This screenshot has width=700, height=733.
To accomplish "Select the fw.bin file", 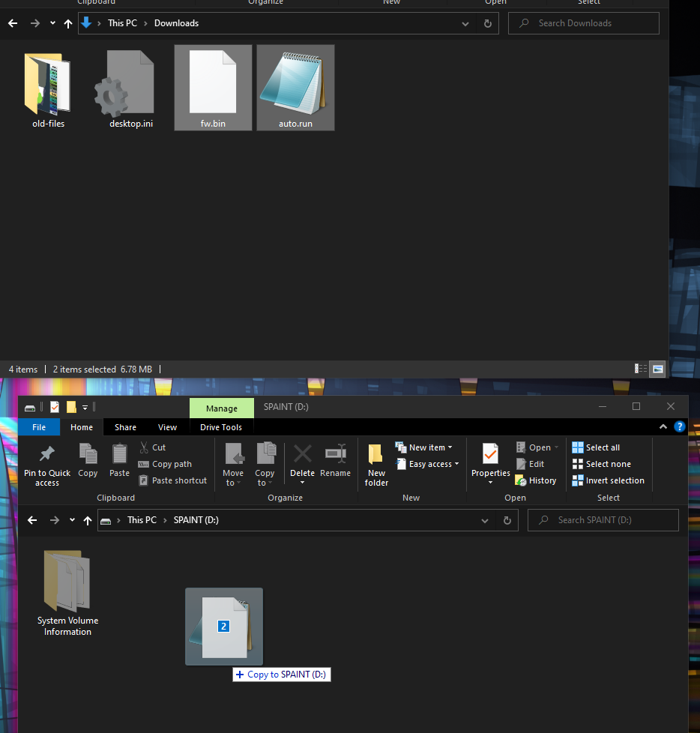I will 214,88.
